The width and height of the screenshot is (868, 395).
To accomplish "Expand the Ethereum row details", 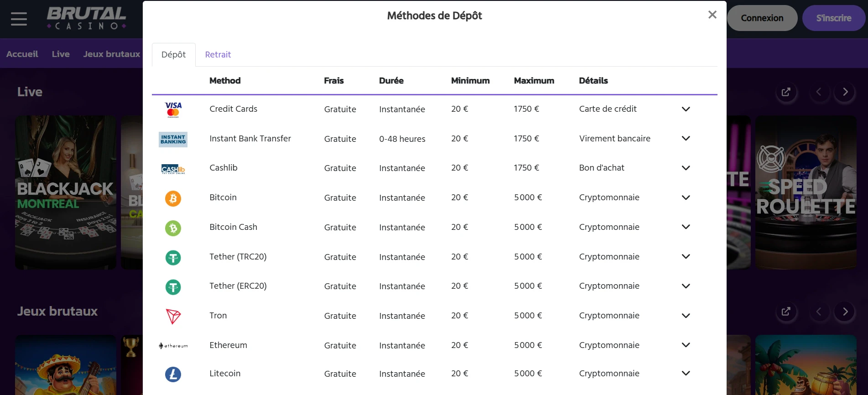I will [x=686, y=345].
